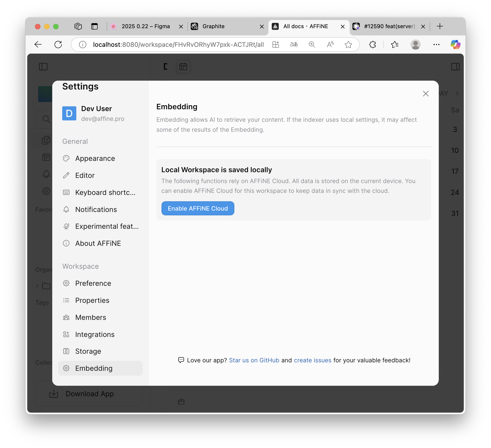The height and width of the screenshot is (448, 491).
Task: Show About AFFiNE page
Action: (x=98, y=243)
